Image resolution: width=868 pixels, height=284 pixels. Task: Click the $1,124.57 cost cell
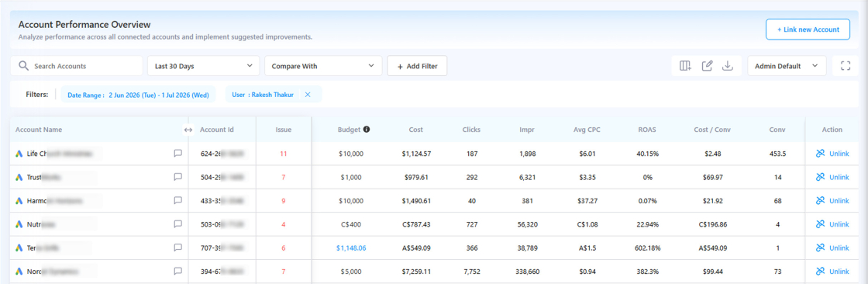click(417, 154)
